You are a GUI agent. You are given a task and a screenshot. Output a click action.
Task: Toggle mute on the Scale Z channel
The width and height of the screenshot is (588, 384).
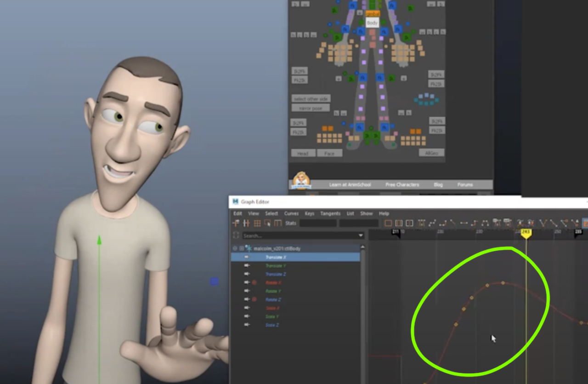pos(247,325)
